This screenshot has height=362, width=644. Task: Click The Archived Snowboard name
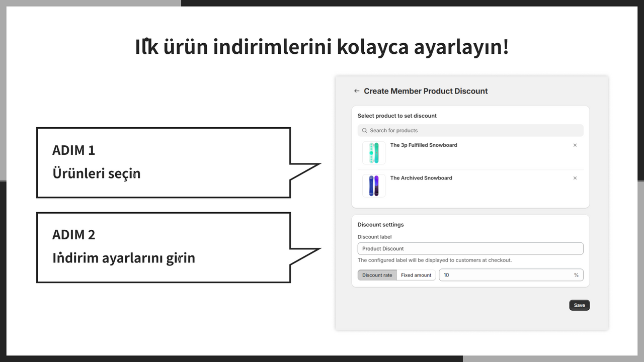(421, 178)
